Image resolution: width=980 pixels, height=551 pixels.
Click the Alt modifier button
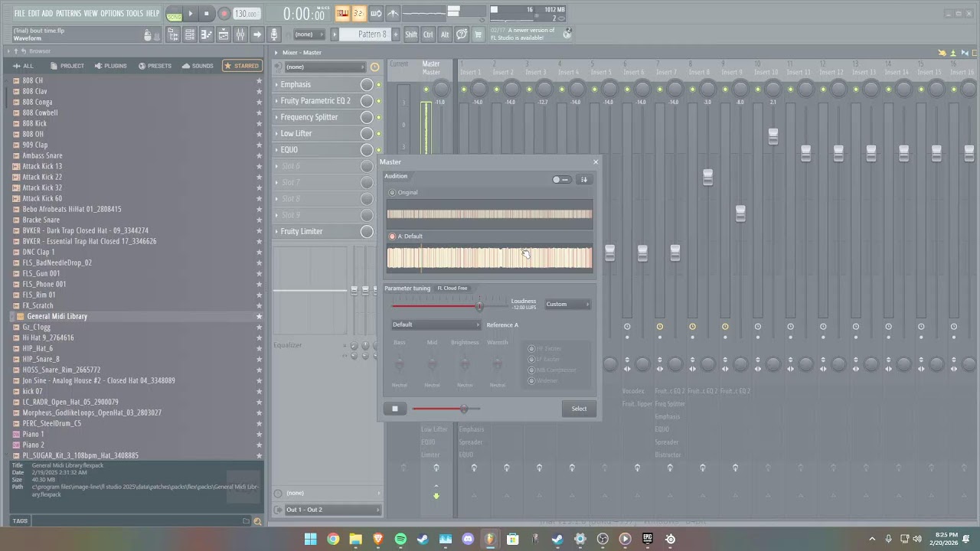445,34
